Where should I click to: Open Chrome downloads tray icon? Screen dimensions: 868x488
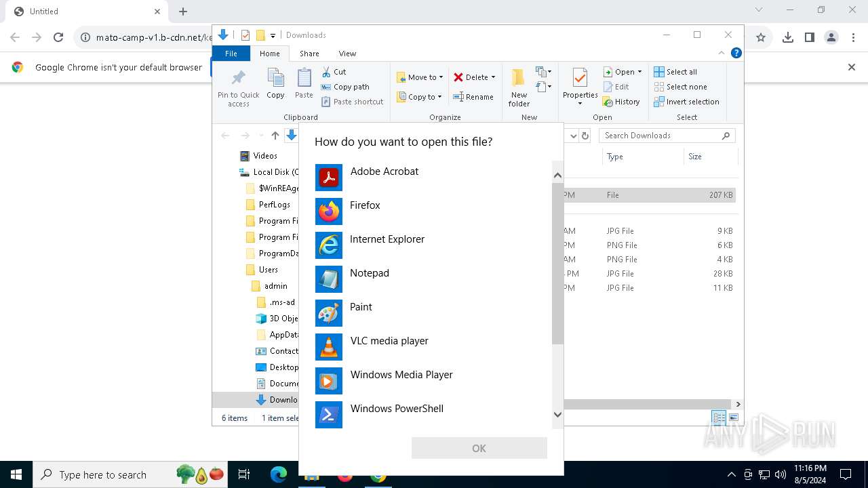787,38
